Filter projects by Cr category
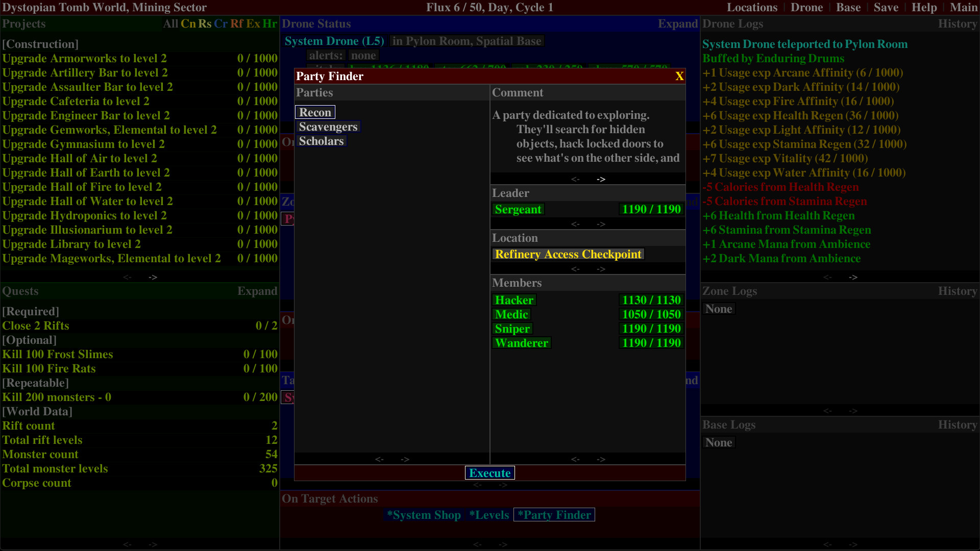 point(220,23)
